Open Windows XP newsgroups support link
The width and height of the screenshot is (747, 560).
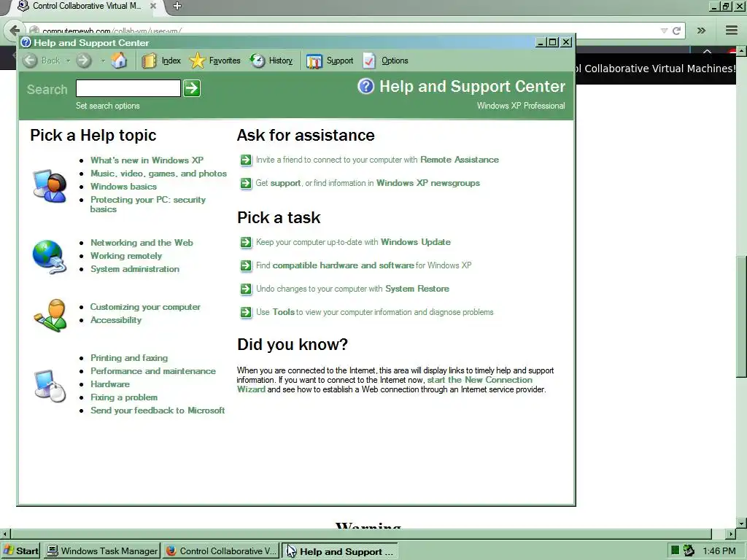427,183
